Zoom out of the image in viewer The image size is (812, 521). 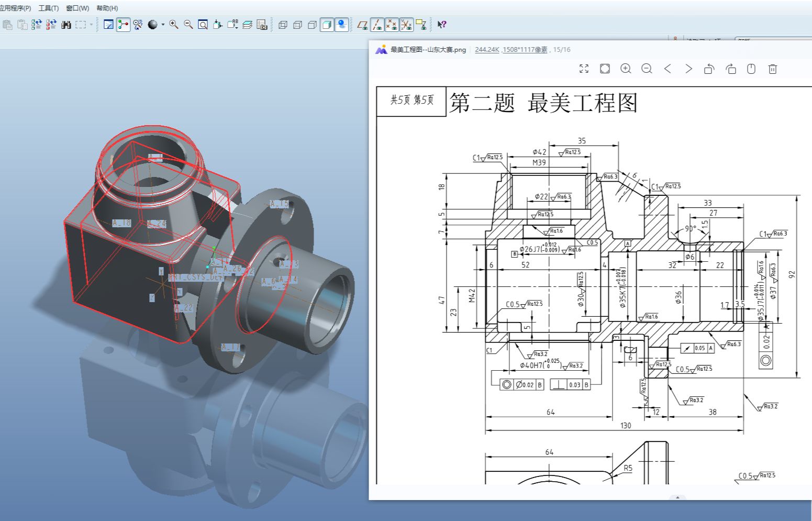pyautogui.click(x=647, y=69)
